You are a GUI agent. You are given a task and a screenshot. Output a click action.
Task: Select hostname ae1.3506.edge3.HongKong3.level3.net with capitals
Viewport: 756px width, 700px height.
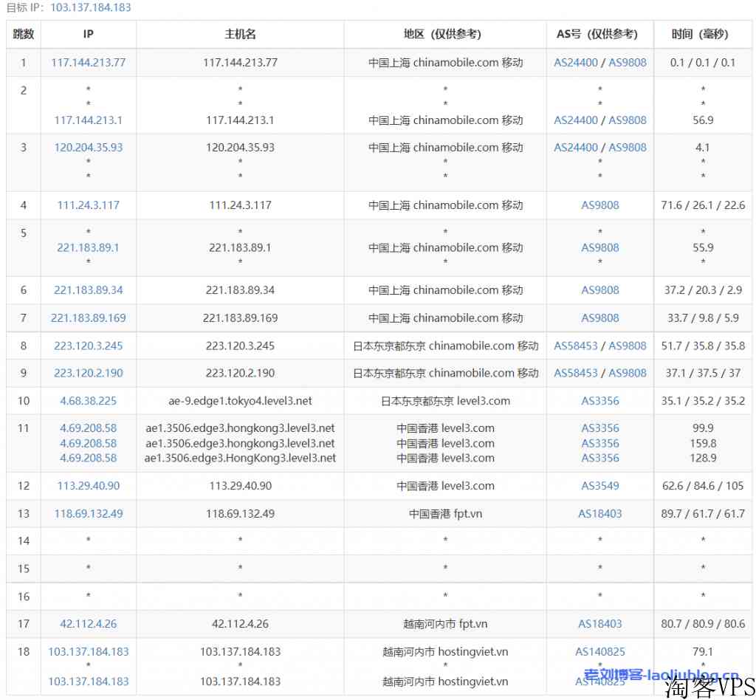240,458
